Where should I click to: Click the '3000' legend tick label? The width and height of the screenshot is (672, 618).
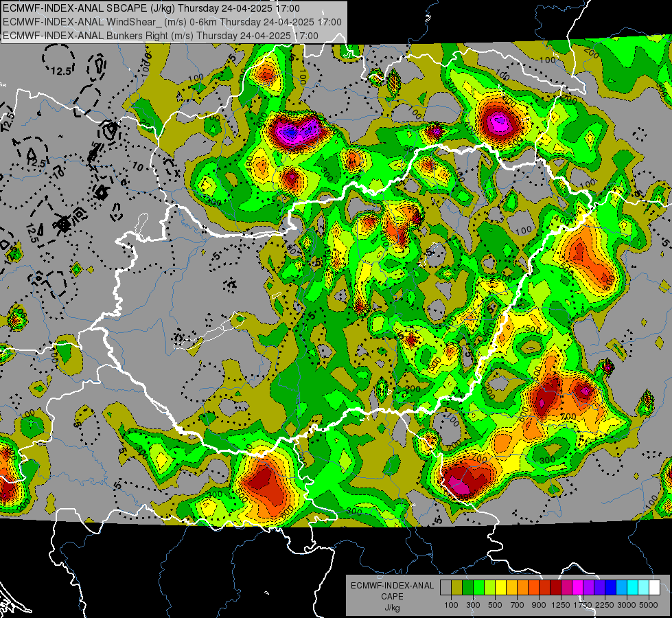[x=627, y=605]
